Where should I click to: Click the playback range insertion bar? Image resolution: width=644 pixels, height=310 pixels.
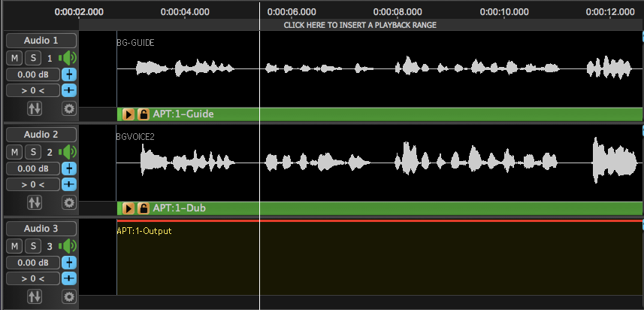[360, 25]
